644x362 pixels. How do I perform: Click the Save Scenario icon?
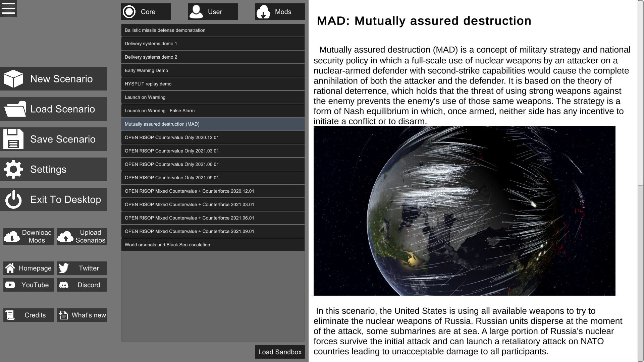[x=13, y=139]
